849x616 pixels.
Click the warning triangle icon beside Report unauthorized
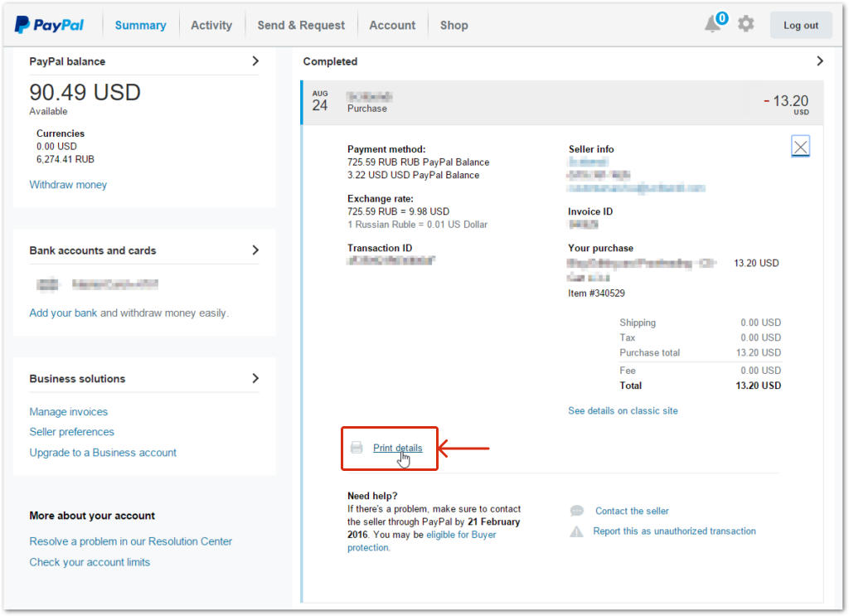click(x=577, y=531)
